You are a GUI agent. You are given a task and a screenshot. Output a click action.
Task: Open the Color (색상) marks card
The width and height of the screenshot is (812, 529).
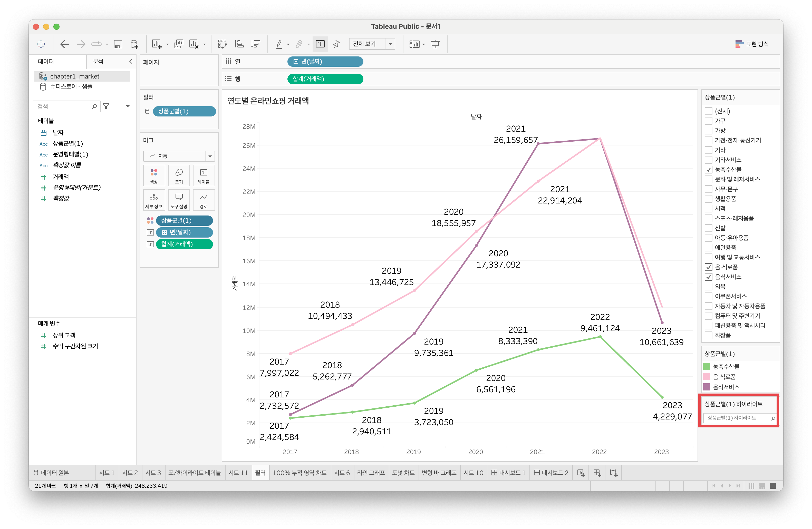[154, 175]
